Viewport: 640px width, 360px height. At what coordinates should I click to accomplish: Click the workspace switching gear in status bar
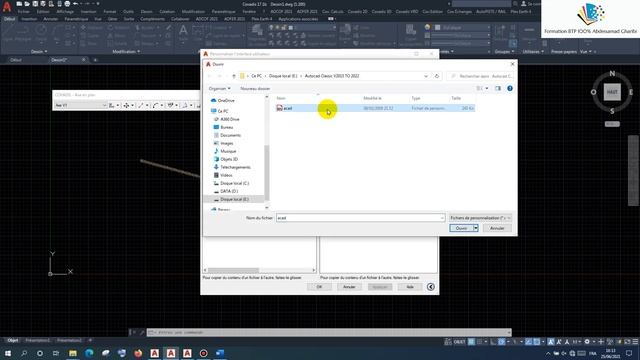click(587, 342)
